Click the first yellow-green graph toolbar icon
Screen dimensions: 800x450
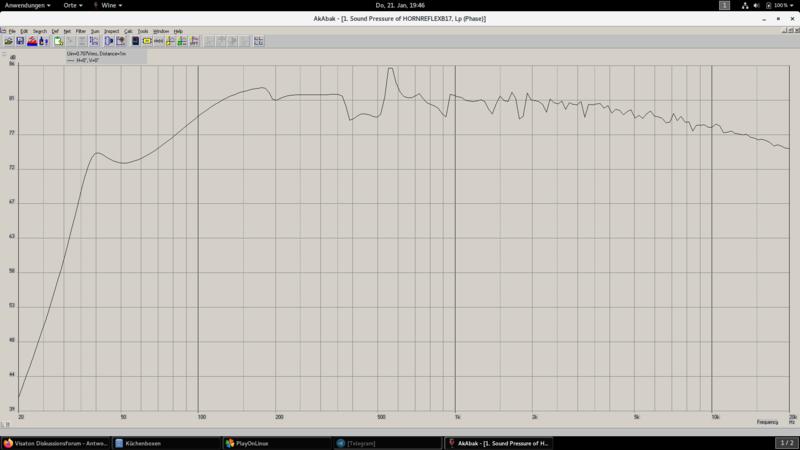pyautogui.click(x=170, y=41)
